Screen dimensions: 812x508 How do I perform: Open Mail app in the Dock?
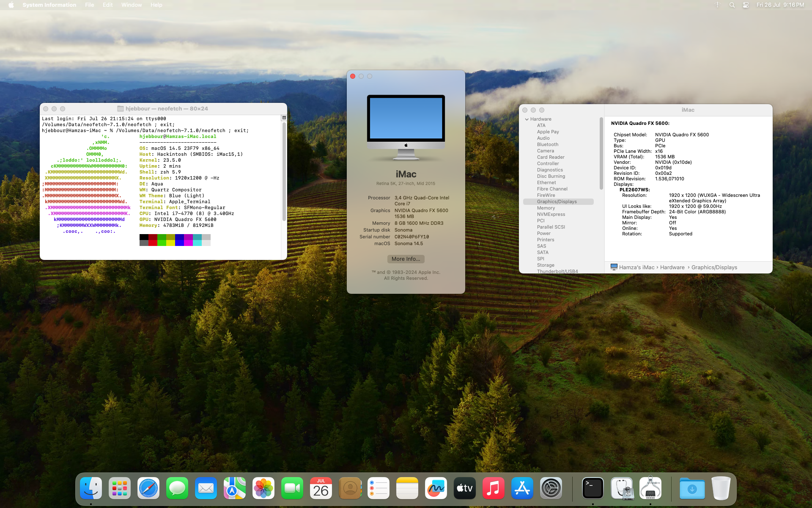click(x=206, y=489)
